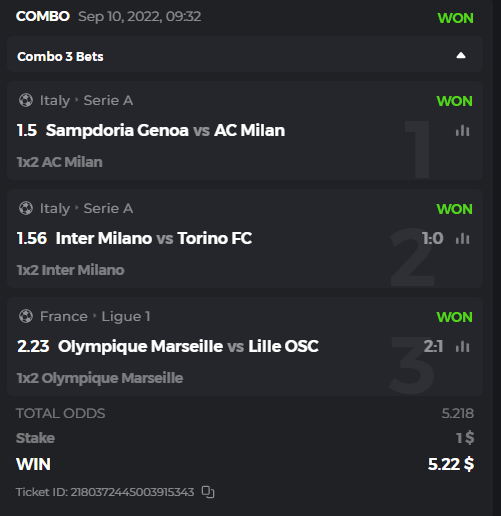
Task: Copy the Ticket ID with copy icon
Action: click(208, 492)
